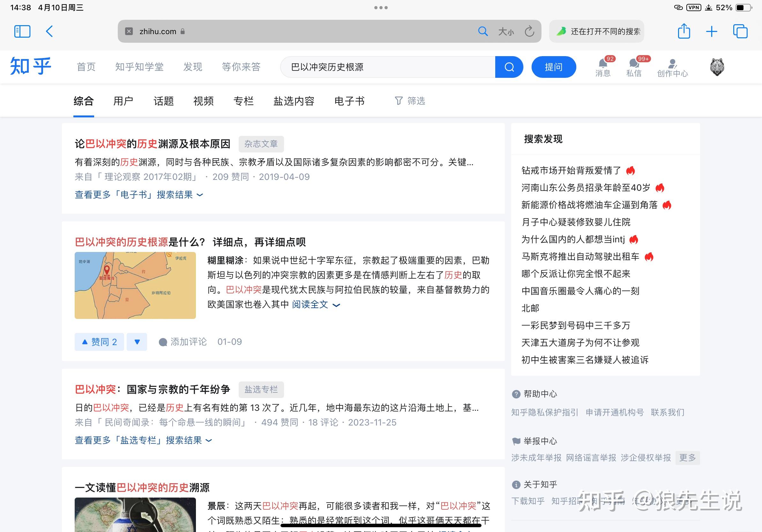Open trending 中国音乐圈最令人痛心的一刻
The image size is (762, 532).
580,291
